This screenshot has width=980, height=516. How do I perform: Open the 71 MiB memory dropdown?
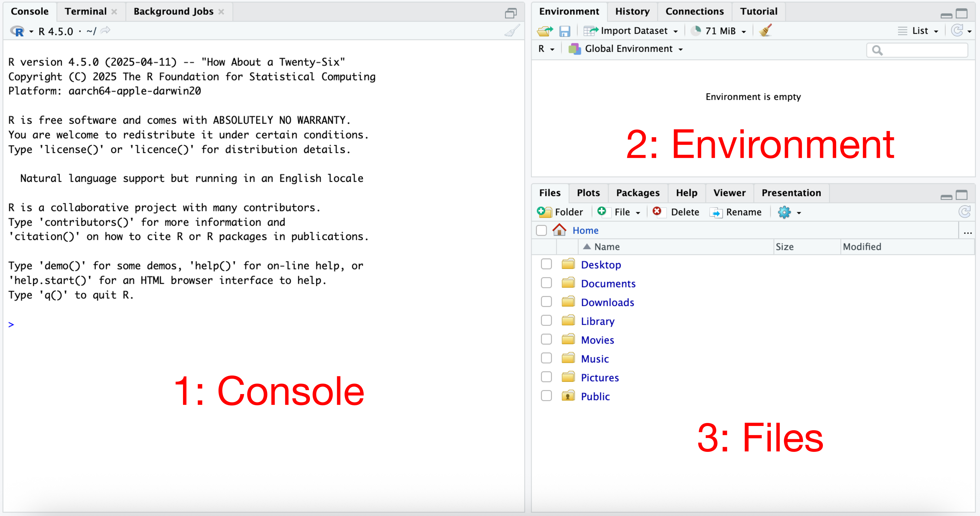(x=744, y=32)
